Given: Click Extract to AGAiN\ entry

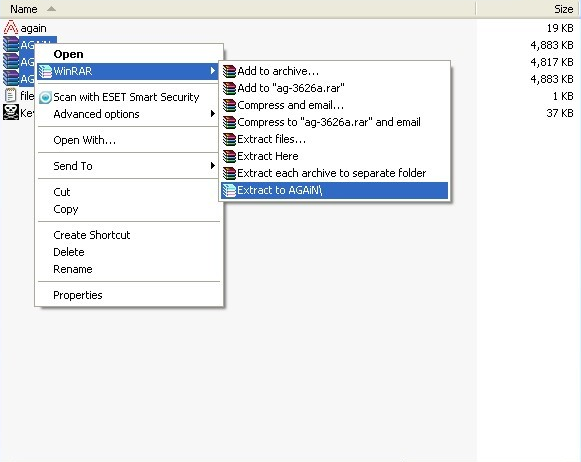Looking at the screenshot, I should pos(335,190).
